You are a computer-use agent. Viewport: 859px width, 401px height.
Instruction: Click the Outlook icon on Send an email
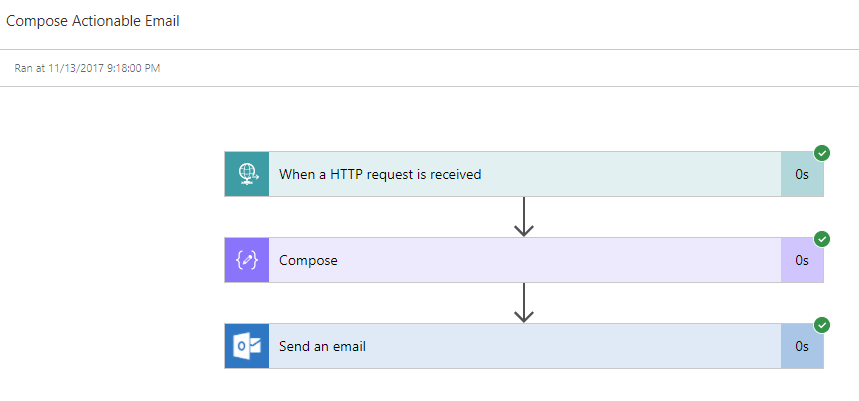(247, 346)
